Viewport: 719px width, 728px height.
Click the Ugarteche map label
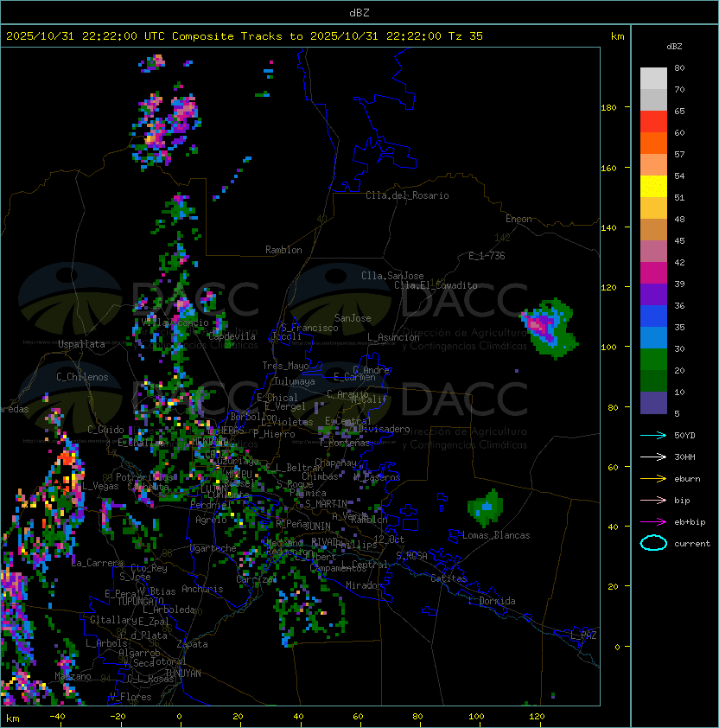[x=213, y=548]
